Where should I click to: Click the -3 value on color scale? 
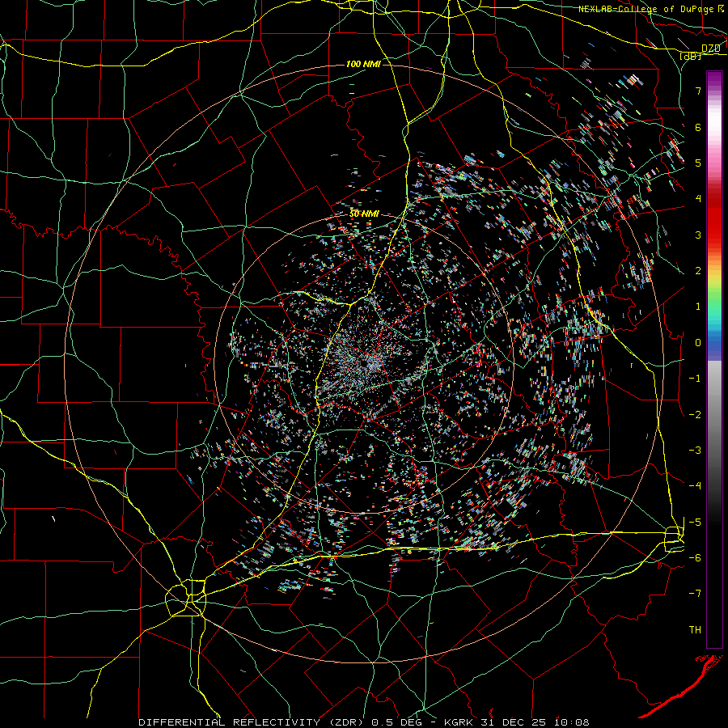pyautogui.click(x=695, y=451)
